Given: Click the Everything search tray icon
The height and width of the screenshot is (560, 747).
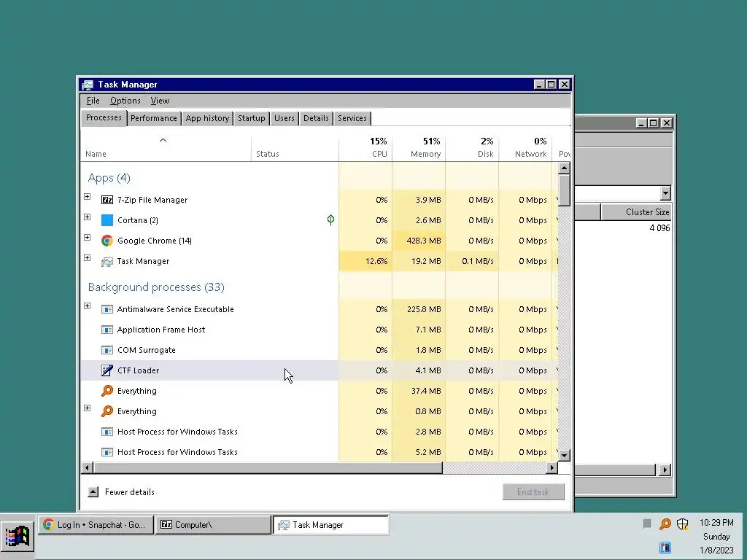Looking at the screenshot, I should coord(665,524).
